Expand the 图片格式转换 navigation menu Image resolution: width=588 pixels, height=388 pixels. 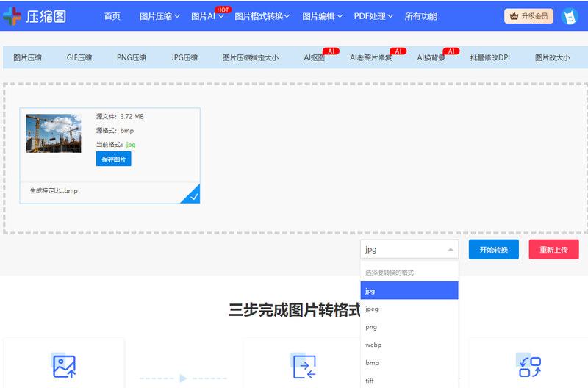(262, 16)
